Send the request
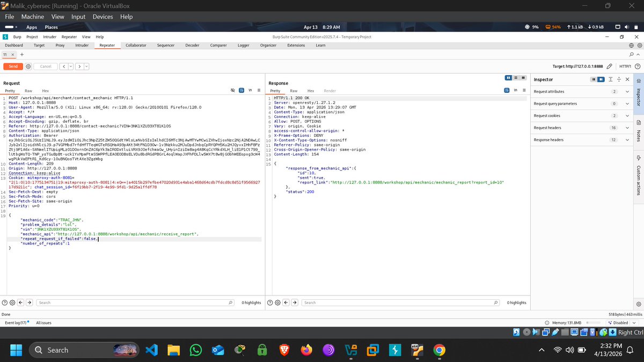The height and width of the screenshot is (362, 644). coord(13,67)
